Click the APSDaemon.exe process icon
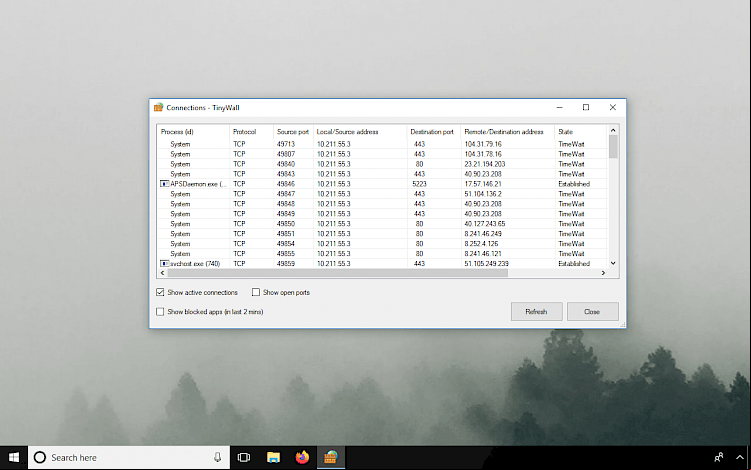 pos(164,184)
